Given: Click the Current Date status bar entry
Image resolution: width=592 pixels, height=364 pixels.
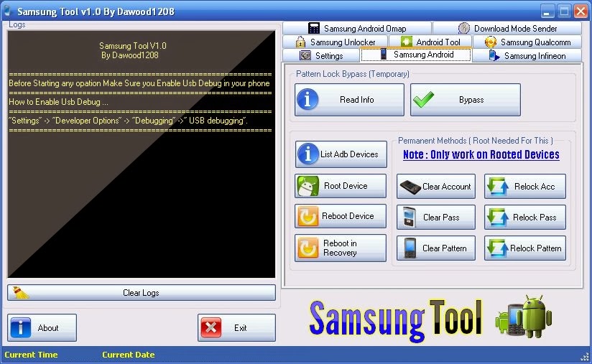Looking at the screenshot, I should (x=129, y=355).
